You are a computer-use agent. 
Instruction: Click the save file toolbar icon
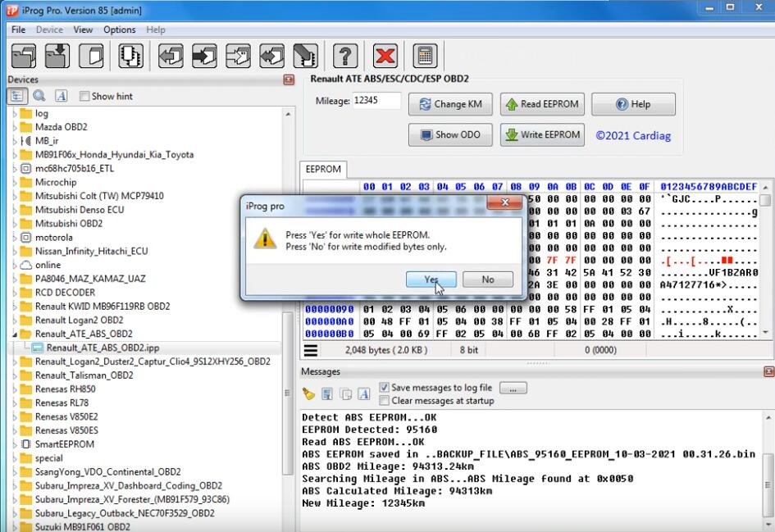tap(57, 55)
